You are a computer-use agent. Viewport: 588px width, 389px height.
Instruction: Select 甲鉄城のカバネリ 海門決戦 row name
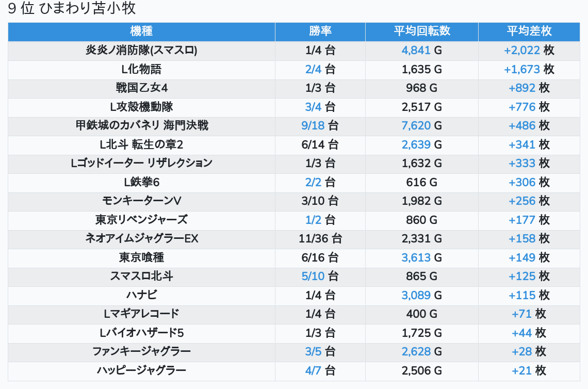(x=141, y=125)
